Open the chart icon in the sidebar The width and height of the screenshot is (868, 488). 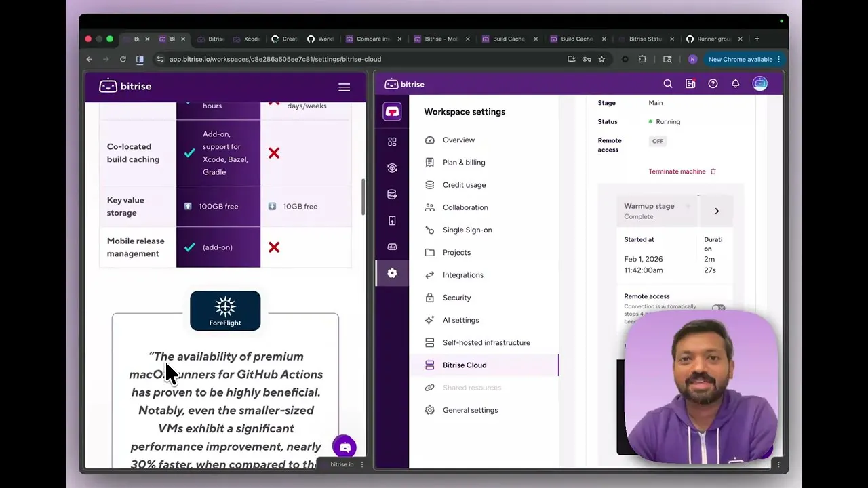[x=392, y=247]
